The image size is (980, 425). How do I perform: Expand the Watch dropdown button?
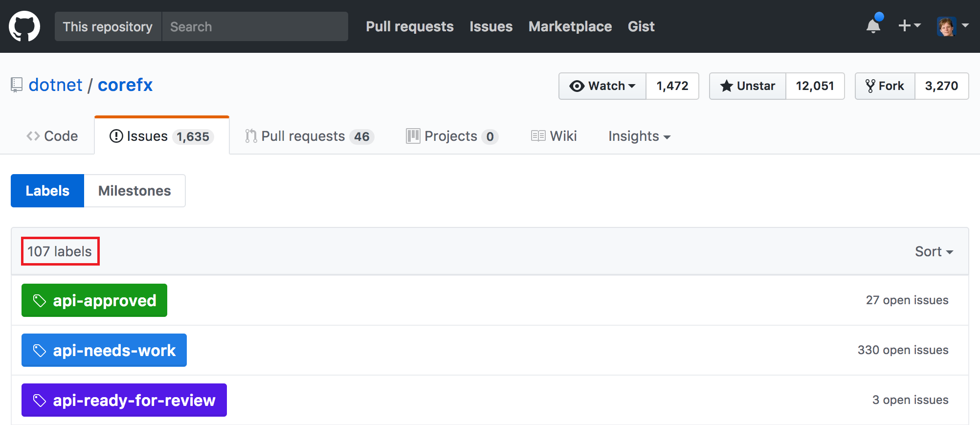click(x=602, y=86)
